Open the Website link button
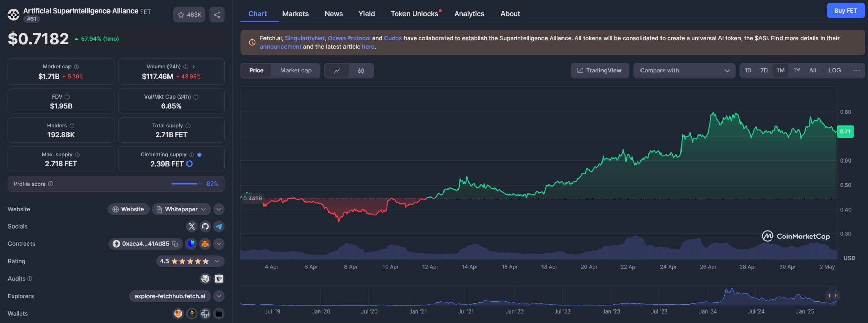The image size is (868, 323). click(128, 209)
